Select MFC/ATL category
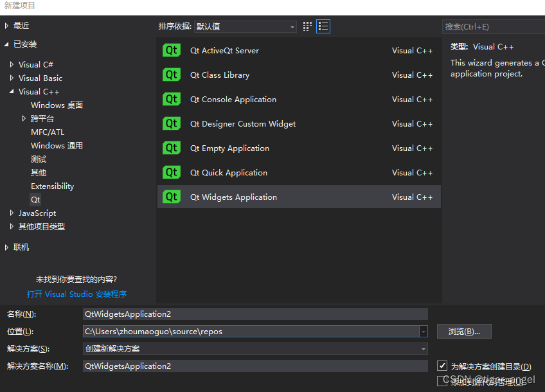Viewport: 545px width, 392px height. (48, 132)
